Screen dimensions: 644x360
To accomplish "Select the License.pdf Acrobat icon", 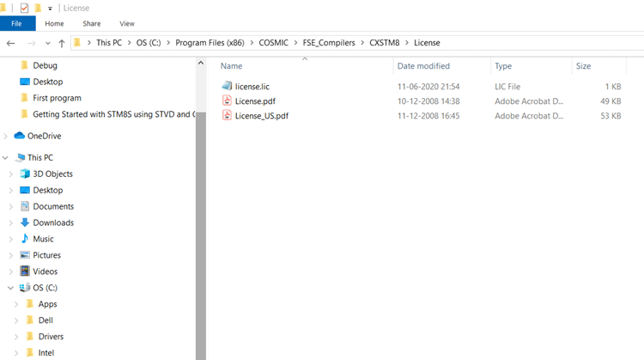I will [227, 101].
